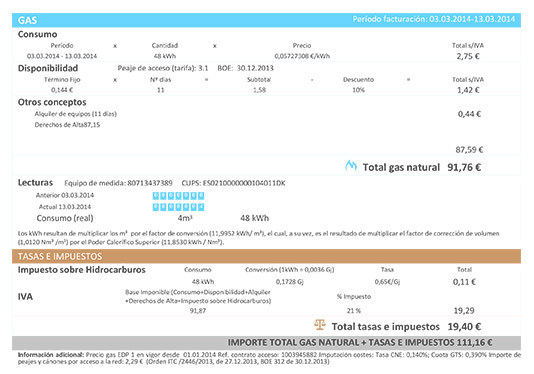Click the IVA 21 % tax rate
This screenshot has width=534, height=374.
pos(354,311)
